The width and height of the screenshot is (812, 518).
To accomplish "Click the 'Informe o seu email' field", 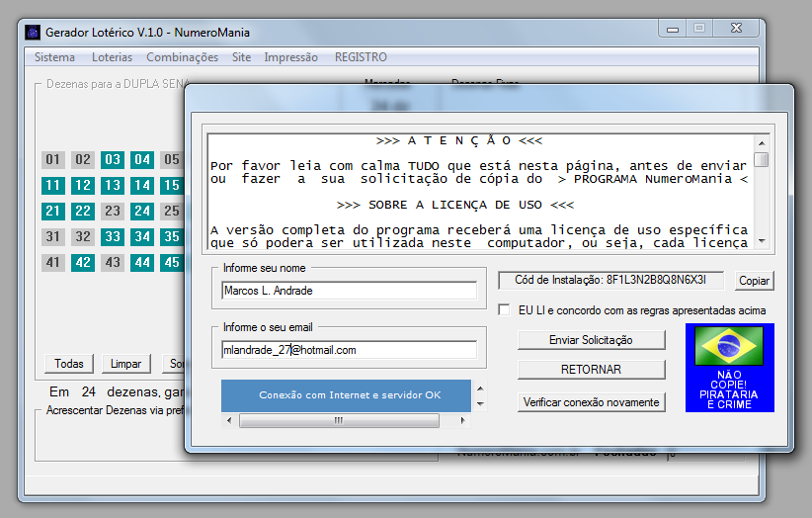I will 349,350.
